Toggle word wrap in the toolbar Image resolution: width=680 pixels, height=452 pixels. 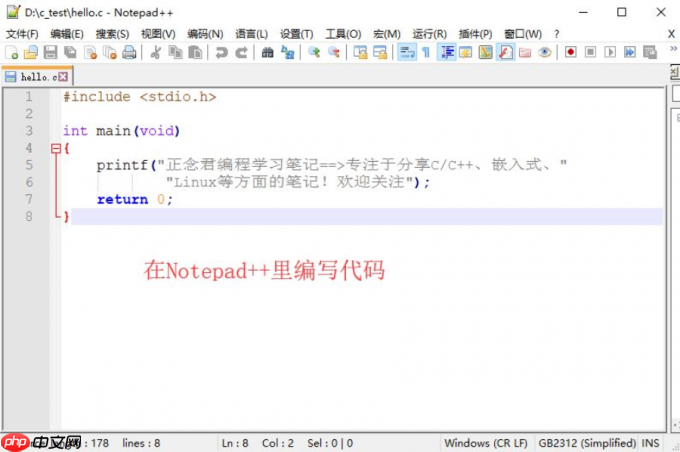click(x=407, y=52)
